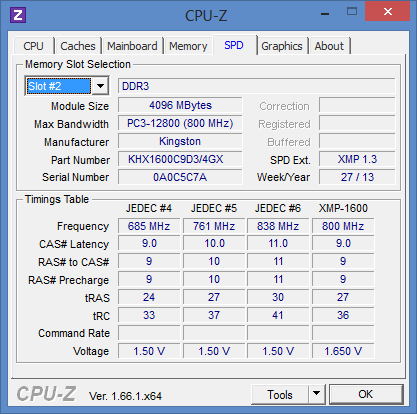Open the Graphics tab
Viewport: 417px width, 414px height.
click(x=282, y=46)
